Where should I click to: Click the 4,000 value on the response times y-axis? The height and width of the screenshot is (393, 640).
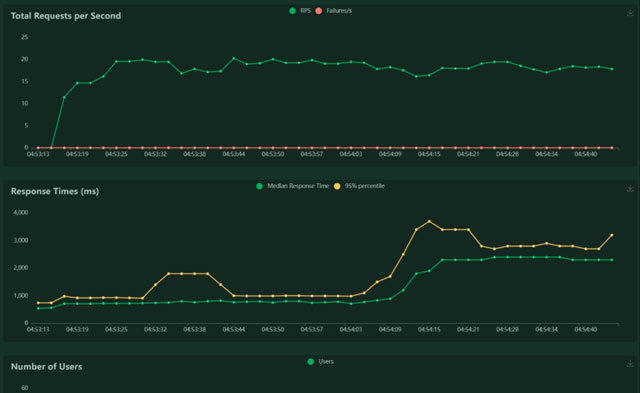[21, 213]
